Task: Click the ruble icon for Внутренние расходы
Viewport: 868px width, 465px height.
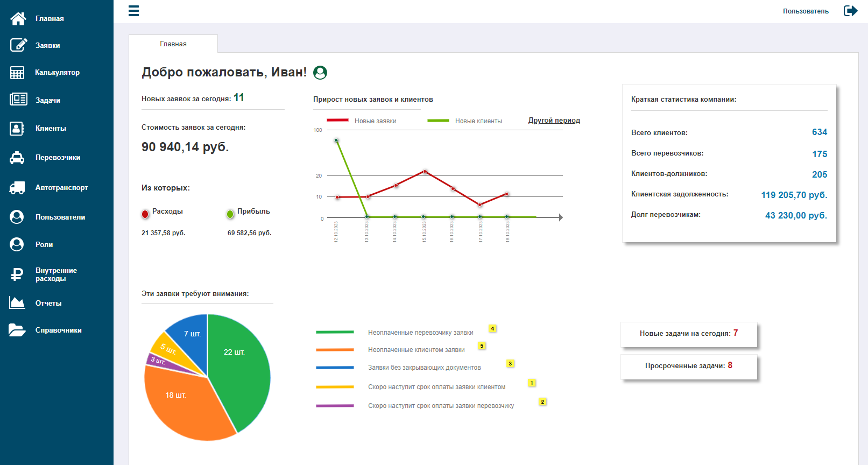Action: pos(17,274)
